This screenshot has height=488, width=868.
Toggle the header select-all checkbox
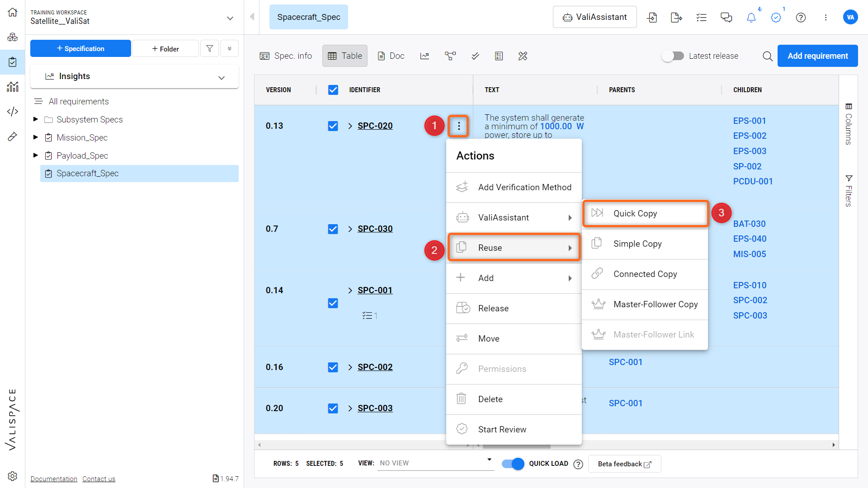(x=333, y=90)
